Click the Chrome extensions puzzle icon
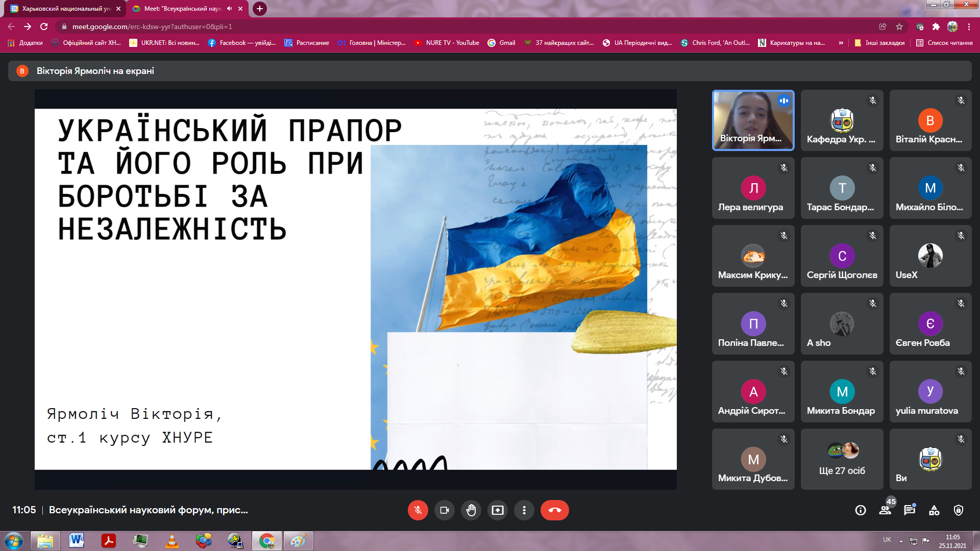The height and width of the screenshot is (551, 980). 936,27
